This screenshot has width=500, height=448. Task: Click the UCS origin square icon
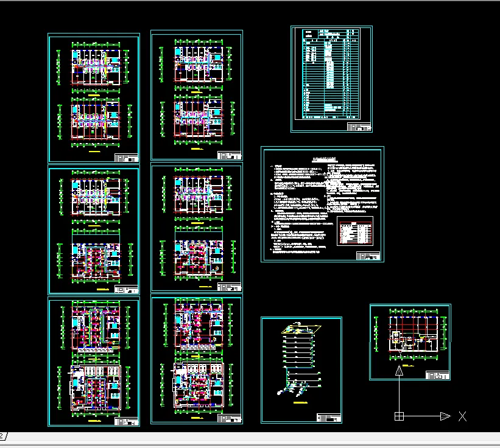tap(400, 416)
